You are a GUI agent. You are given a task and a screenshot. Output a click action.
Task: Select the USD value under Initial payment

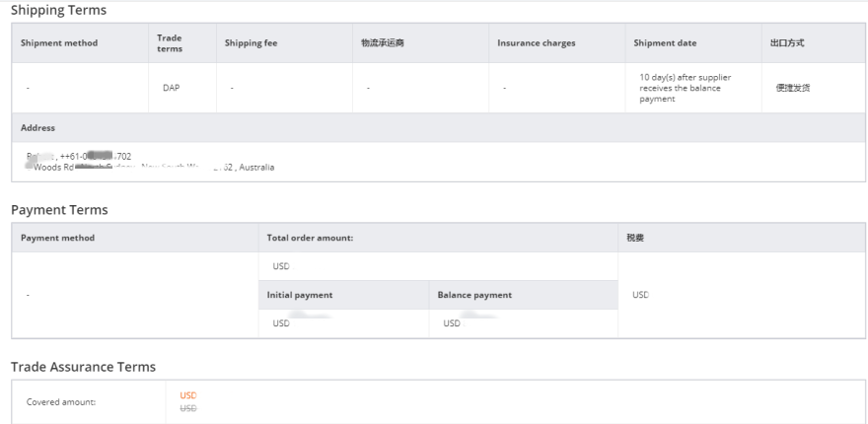pos(281,323)
